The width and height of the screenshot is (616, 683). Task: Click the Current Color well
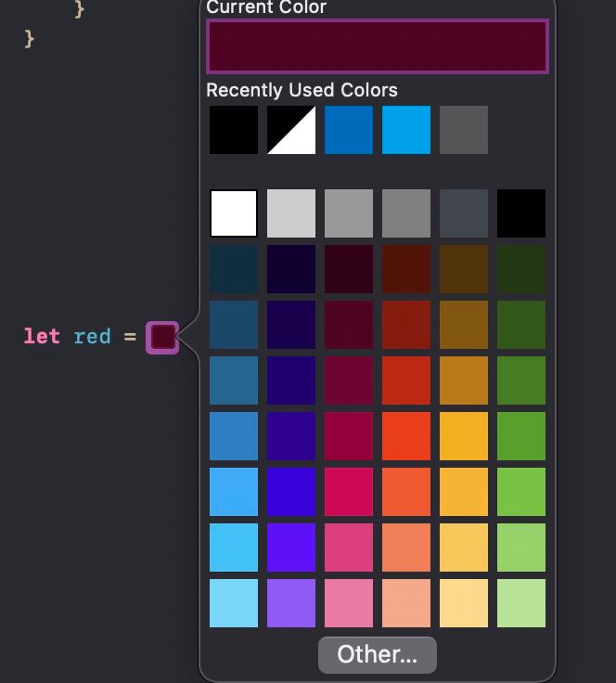(378, 46)
